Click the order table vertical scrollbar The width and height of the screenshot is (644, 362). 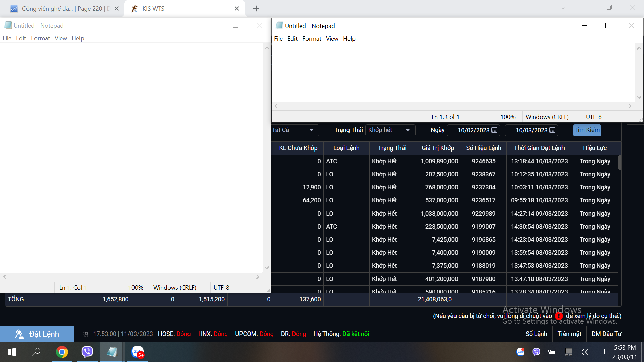[x=619, y=162]
